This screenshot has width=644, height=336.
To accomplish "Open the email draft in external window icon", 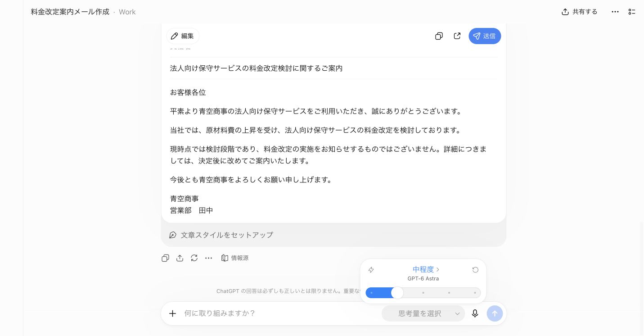I will pyautogui.click(x=457, y=36).
